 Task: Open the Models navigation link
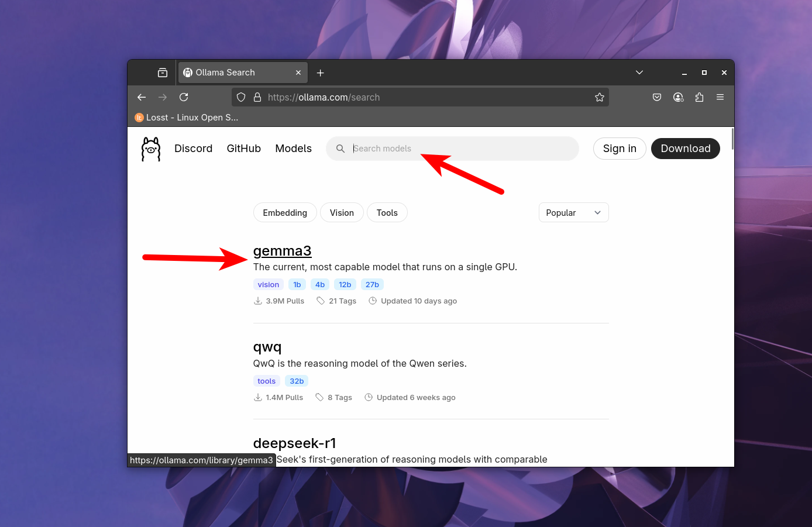[x=293, y=149]
